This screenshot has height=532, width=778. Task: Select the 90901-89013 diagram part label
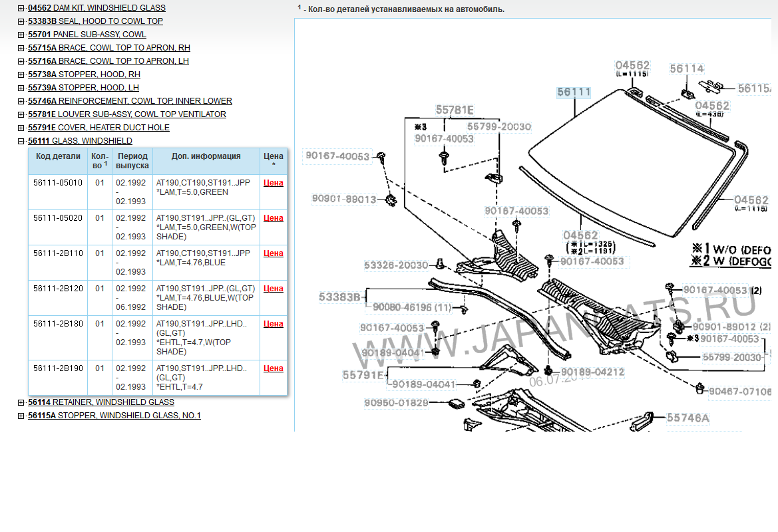click(343, 199)
